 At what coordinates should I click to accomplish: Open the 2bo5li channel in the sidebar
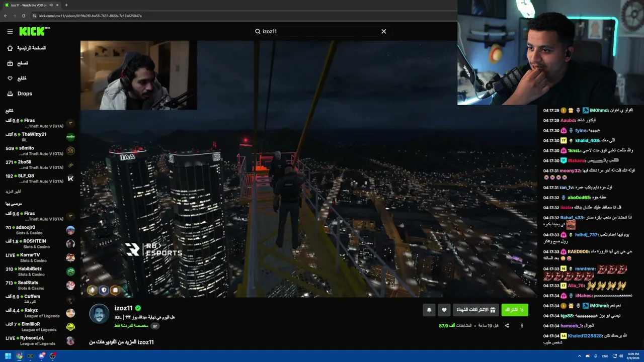point(40,164)
